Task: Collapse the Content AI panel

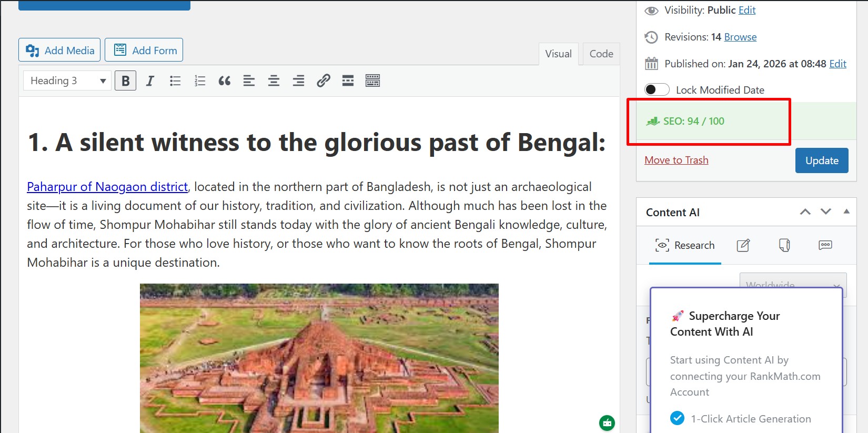Action: [846, 212]
